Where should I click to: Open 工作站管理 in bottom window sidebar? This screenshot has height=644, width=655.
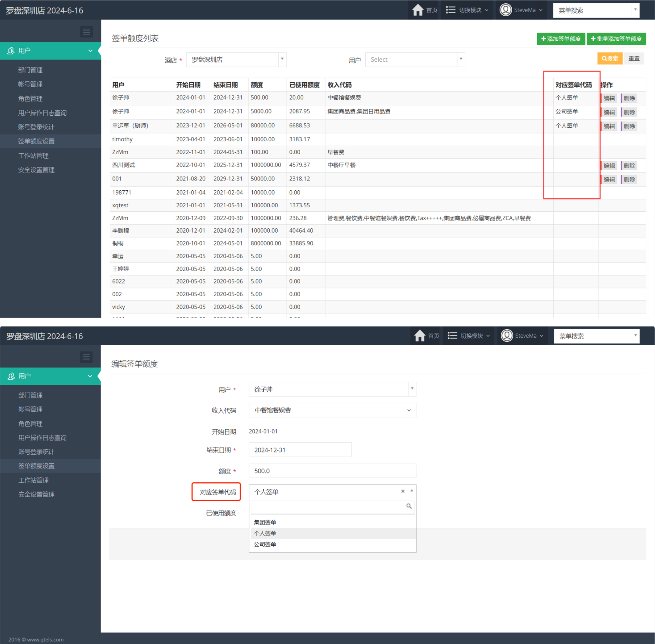(x=33, y=480)
